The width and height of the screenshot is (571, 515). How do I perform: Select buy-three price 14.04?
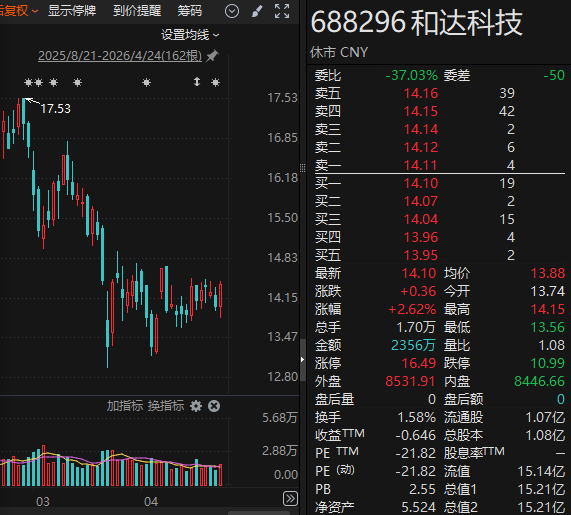tap(421, 219)
